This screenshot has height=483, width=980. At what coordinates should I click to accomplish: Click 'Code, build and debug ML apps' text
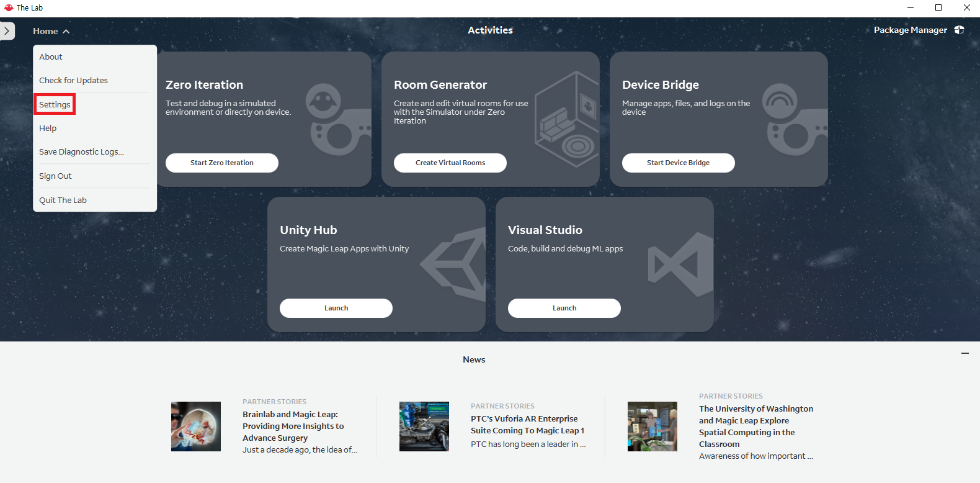565,248
